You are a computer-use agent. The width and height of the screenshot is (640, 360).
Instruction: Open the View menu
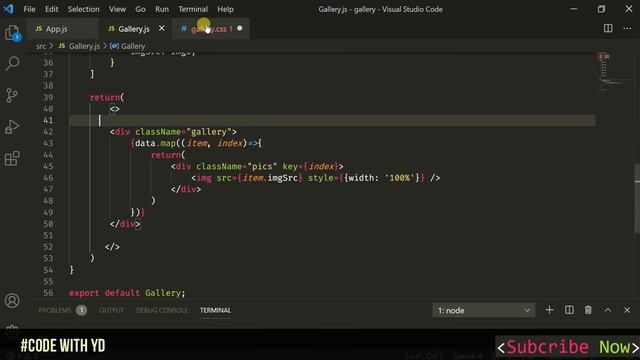click(117, 9)
